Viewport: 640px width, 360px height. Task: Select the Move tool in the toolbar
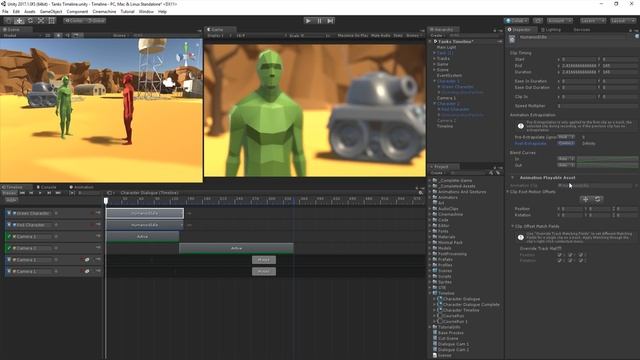pyautogui.click(x=19, y=20)
